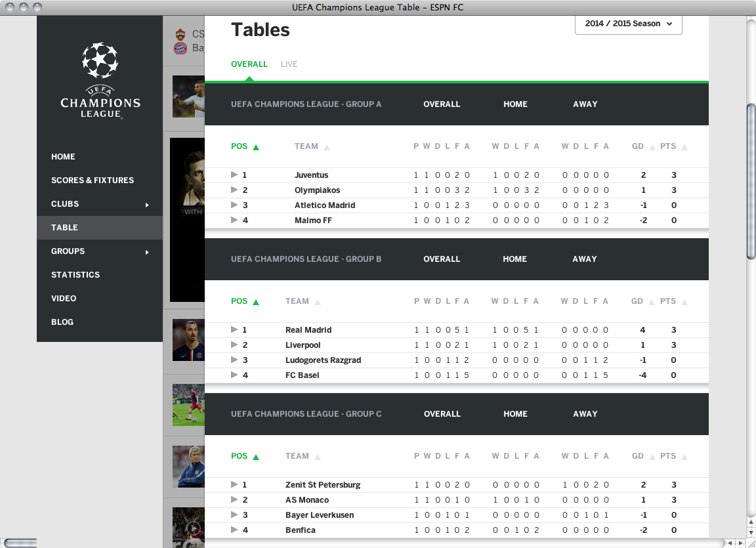Sort Group A by POS arrow
Screen dimensions: 756x548
click(256, 147)
